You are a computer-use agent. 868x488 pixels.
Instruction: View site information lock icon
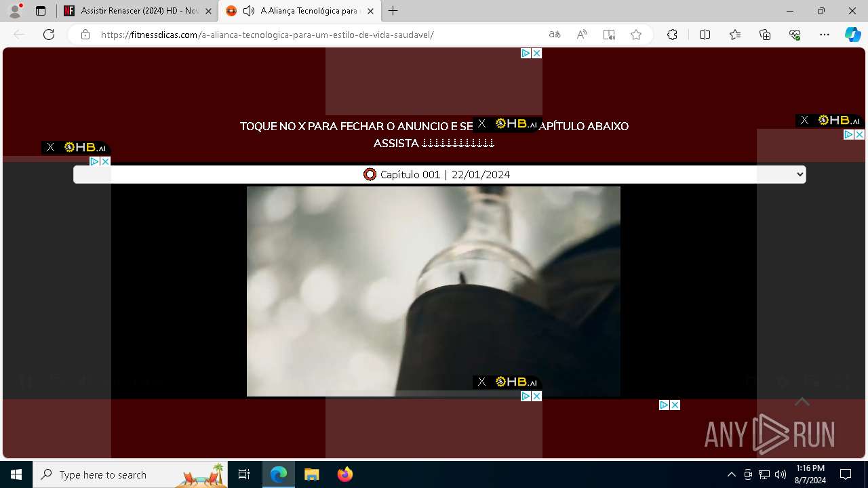point(85,35)
